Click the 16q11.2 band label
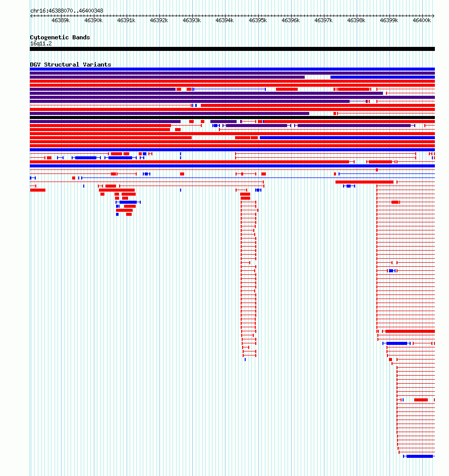The image size is (449, 476). pos(41,44)
